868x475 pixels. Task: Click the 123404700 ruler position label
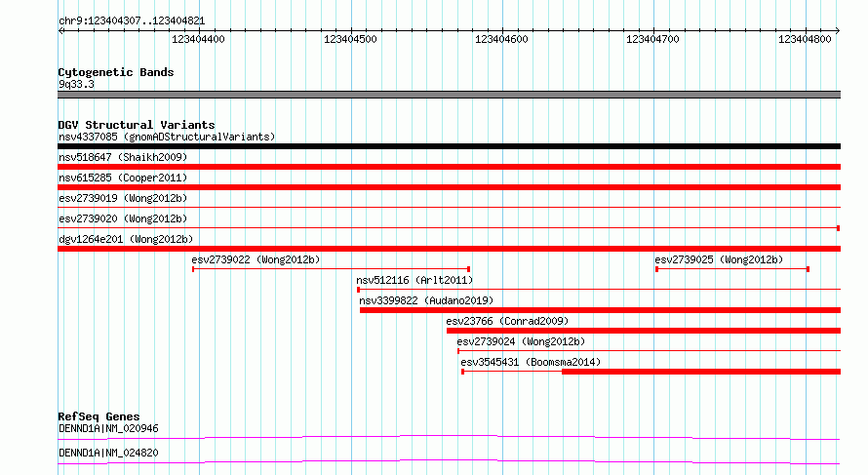pyautogui.click(x=652, y=39)
